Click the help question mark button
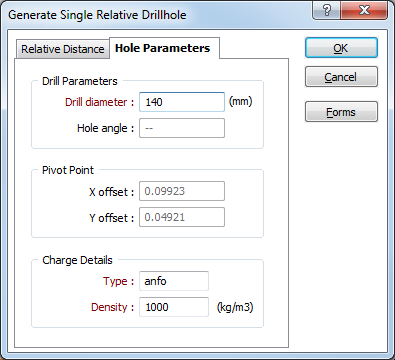 pos(327,10)
